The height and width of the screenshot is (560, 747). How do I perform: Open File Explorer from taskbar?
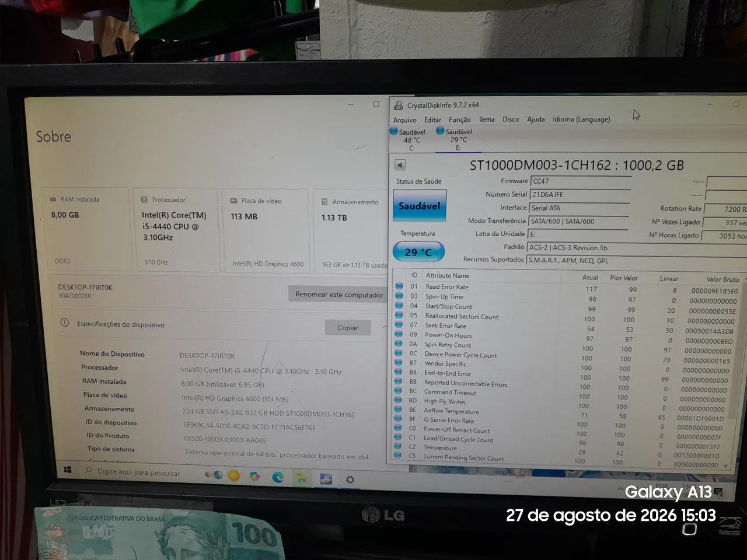point(301,478)
